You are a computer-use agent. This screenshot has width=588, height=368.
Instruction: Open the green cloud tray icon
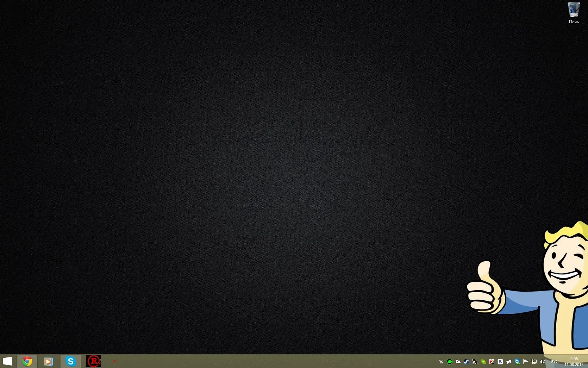(x=449, y=362)
